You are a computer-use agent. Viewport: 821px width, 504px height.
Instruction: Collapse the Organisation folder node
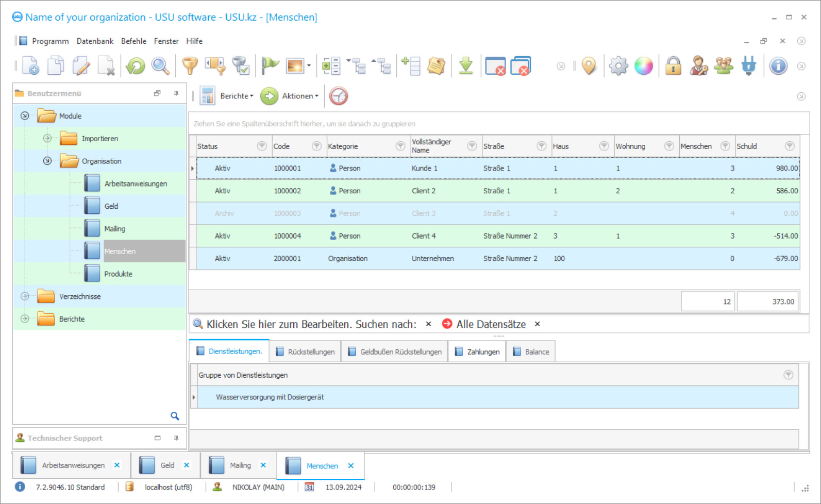pyautogui.click(x=47, y=161)
